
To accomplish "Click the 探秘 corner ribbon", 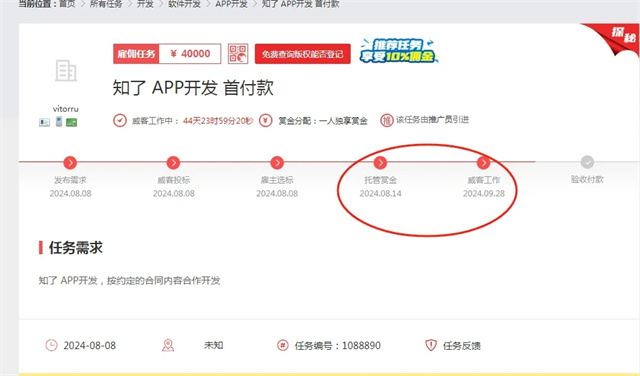I will coord(616,38).
